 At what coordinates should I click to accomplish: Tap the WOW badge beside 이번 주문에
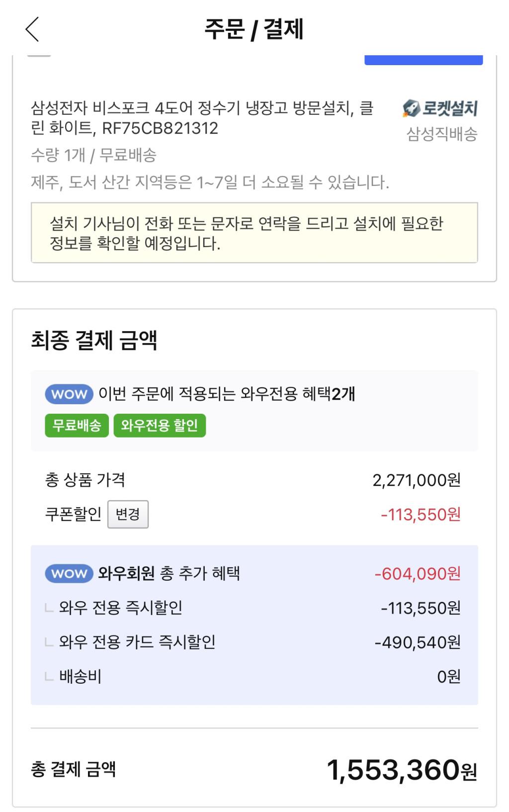point(69,394)
